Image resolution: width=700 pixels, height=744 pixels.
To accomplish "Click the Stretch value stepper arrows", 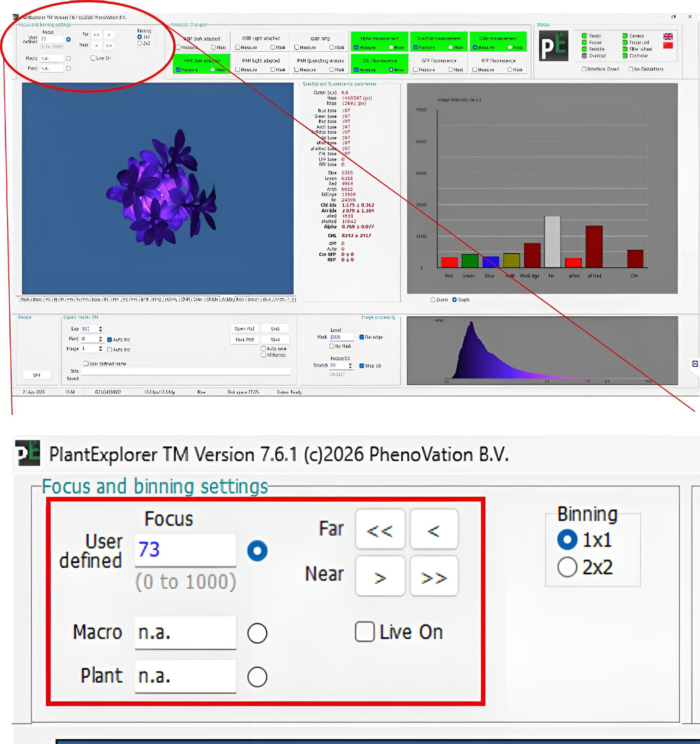I will pos(350,366).
